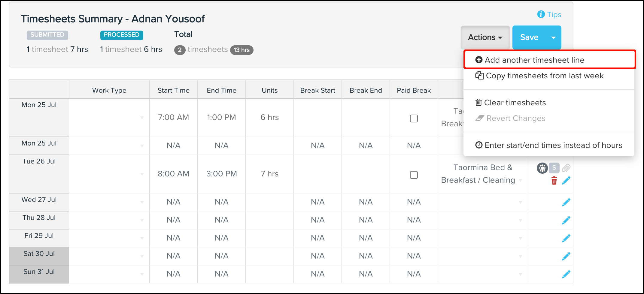Choose Copy timesheets from last week
Screen dimensions: 644x294
[x=544, y=76]
